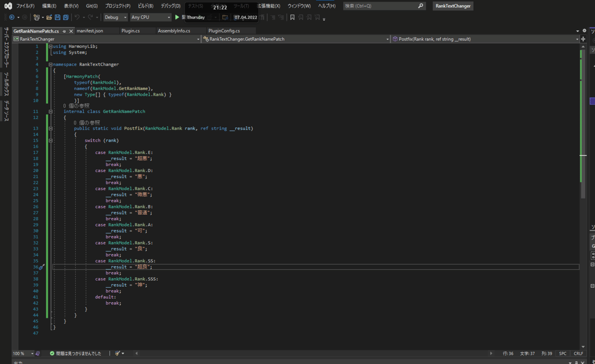Viewport: 595px width, 364px height.
Task: Open the ツールボックス side tab
Action: 6,84
